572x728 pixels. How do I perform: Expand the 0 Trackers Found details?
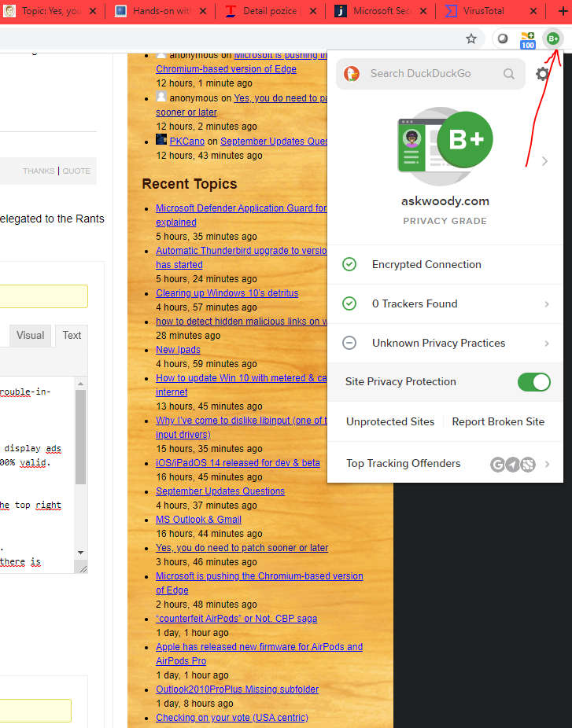coord(445,304)
